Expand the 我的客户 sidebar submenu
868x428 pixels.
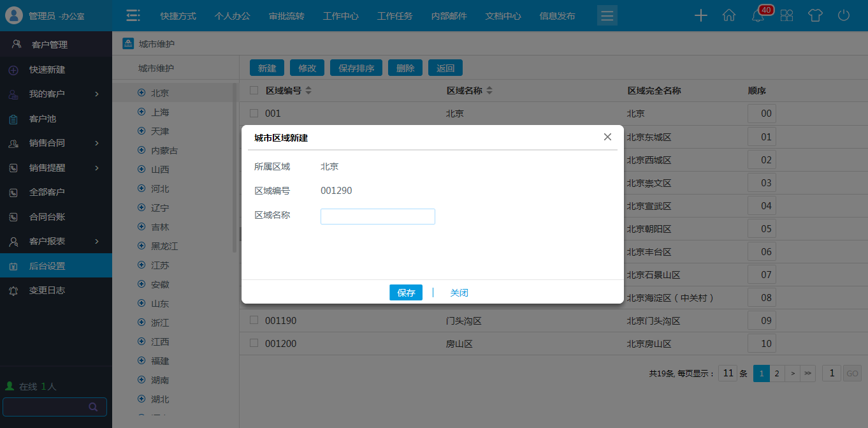pos(97,94)
